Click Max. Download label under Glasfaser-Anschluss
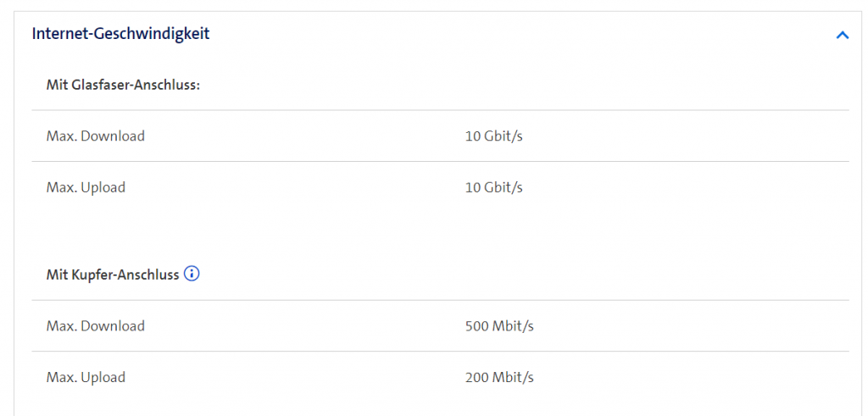This screenshot has width=868, height=416. (96, 136)
